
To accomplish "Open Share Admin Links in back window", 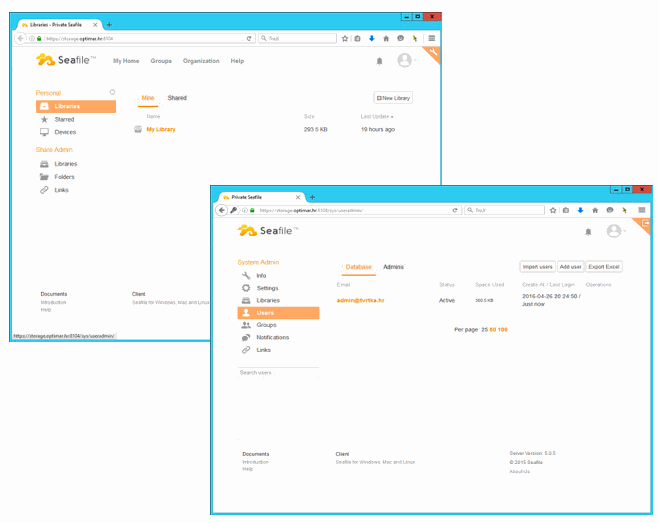I will 61,190.
